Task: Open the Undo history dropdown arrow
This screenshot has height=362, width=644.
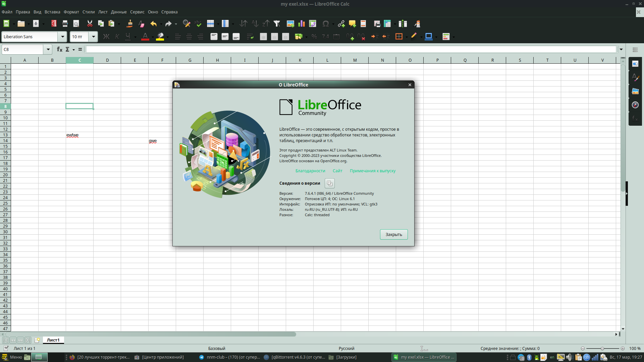Action: point(161,23)
